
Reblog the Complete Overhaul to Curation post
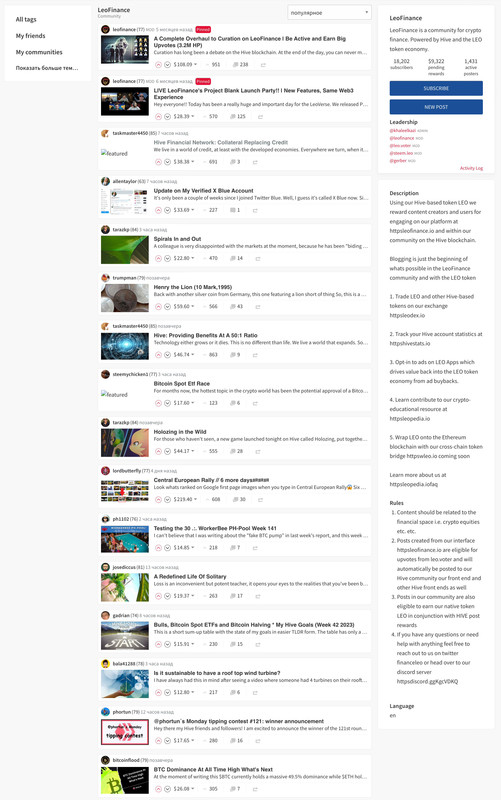[x=263, y=65]
